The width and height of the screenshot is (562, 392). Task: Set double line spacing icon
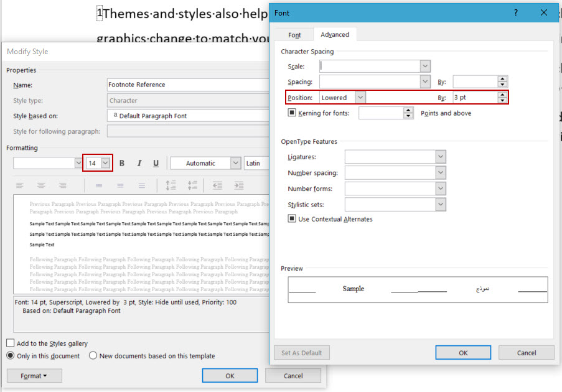point(142,185)
